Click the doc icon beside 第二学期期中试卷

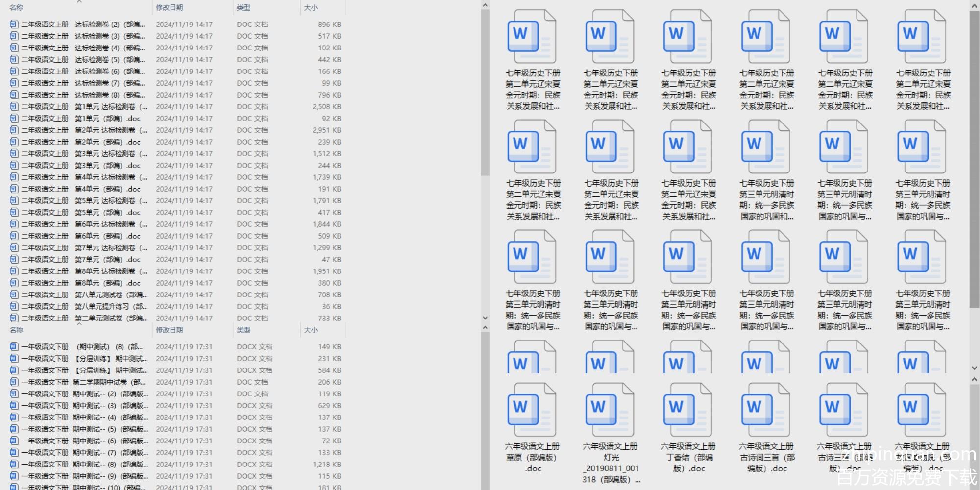14,382
